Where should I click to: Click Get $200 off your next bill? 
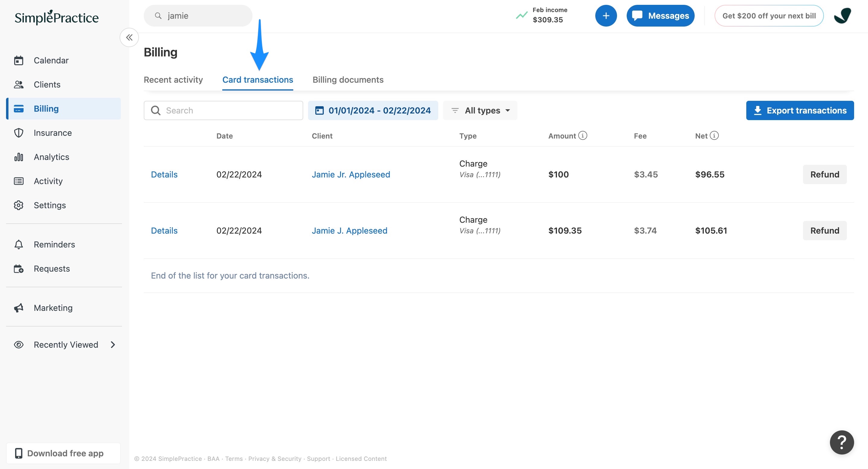(x=769, y=16)
